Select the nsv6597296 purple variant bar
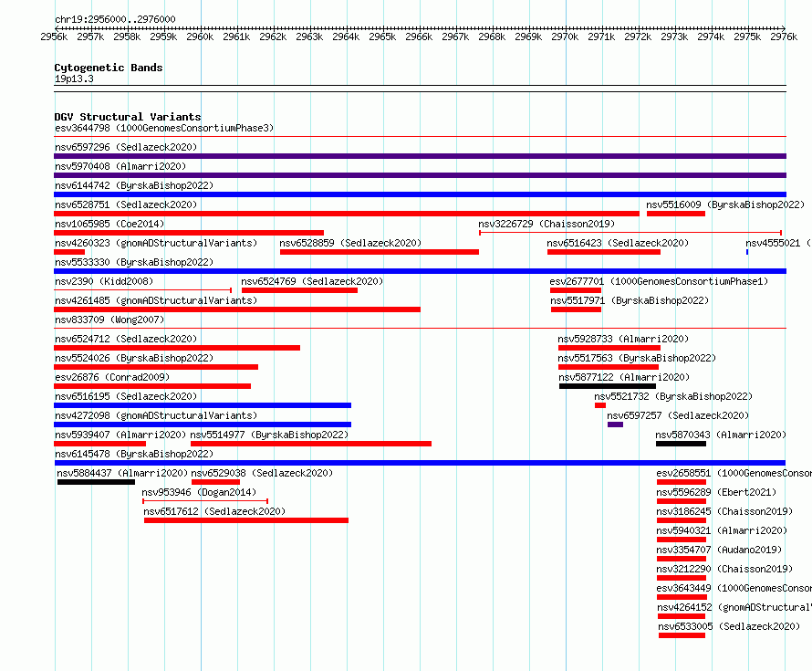 [420, 156]
